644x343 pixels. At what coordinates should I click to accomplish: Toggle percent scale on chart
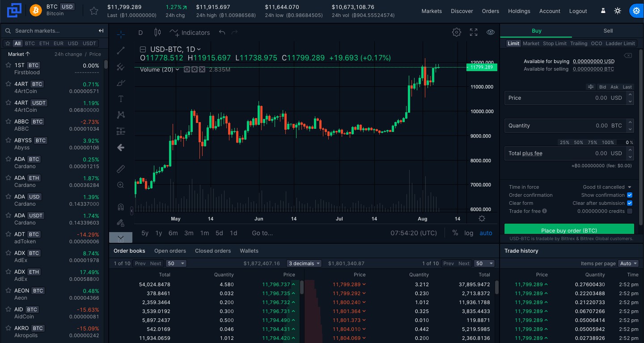pos(455,233)
